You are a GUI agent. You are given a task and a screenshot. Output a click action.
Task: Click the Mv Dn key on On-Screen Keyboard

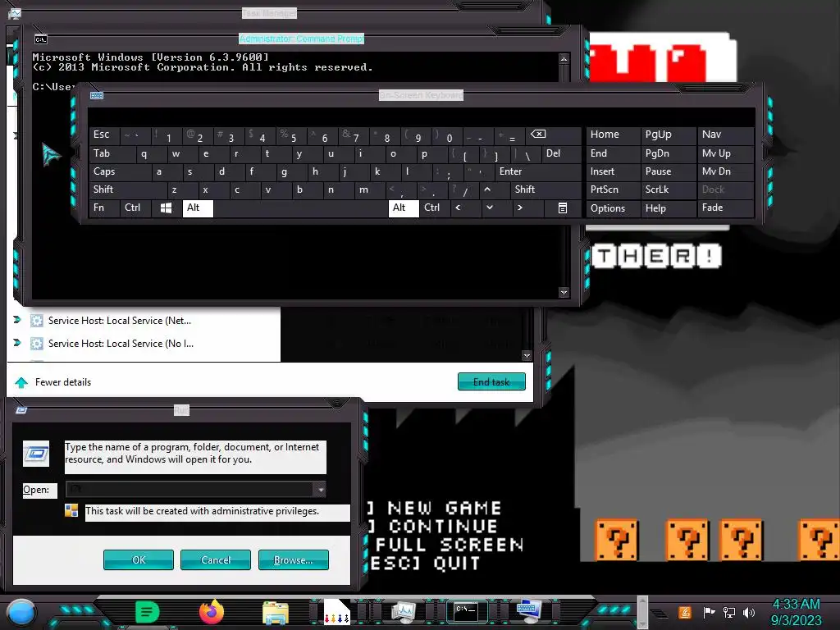pyautogui.click(x=725, y=171)
